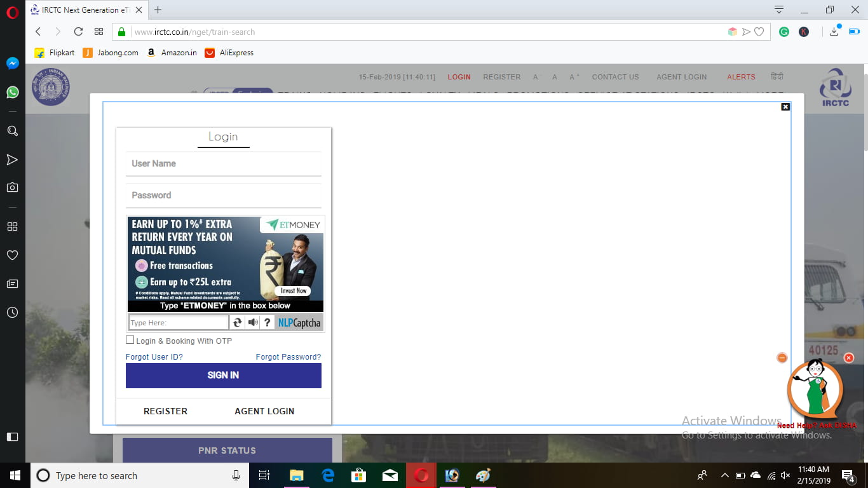Play the captcha audio speaker icon

click(253, 322)
